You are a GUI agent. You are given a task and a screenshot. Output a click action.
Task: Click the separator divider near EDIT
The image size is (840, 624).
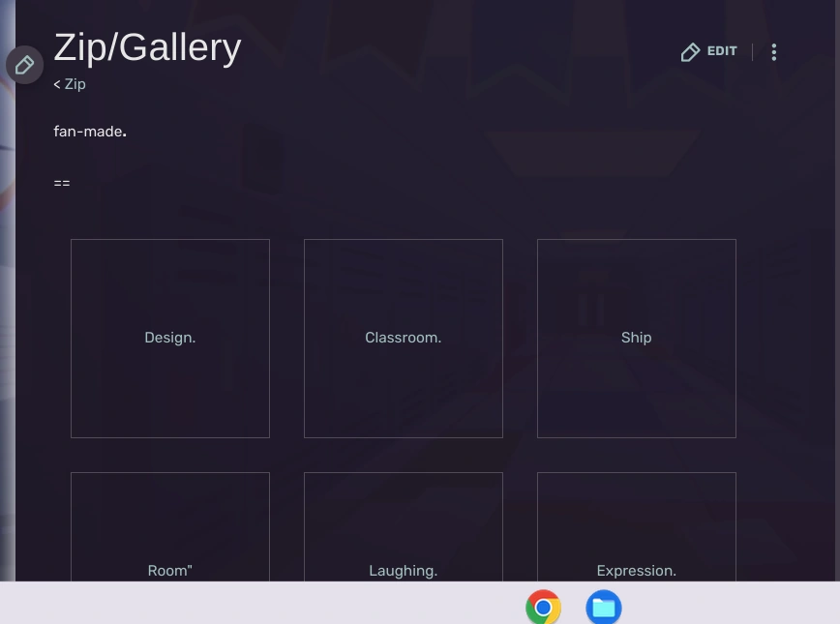[x=752, y=51]
